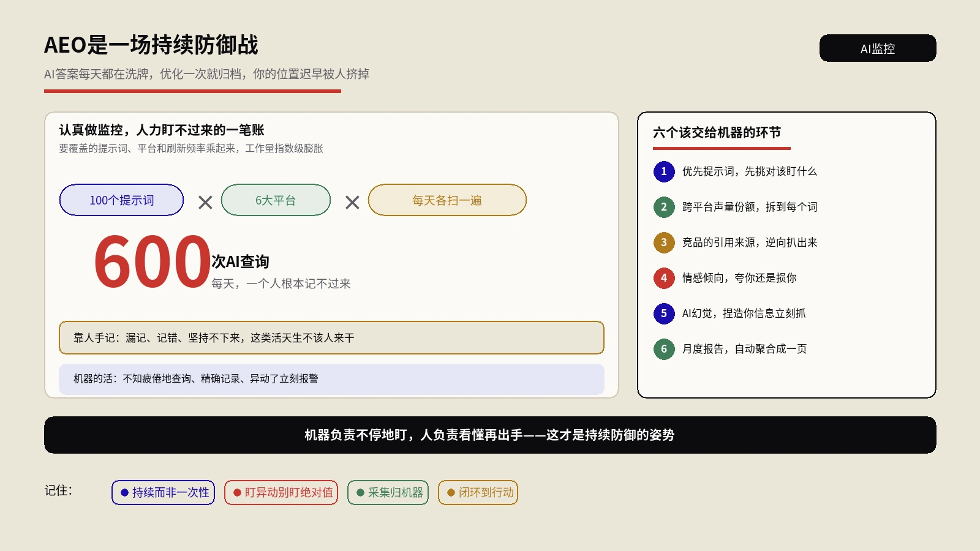Viewport: 980px width, 551px height.
Task: Click number 5 circle beside AI幻觉
Action: (x=664, y=313)
